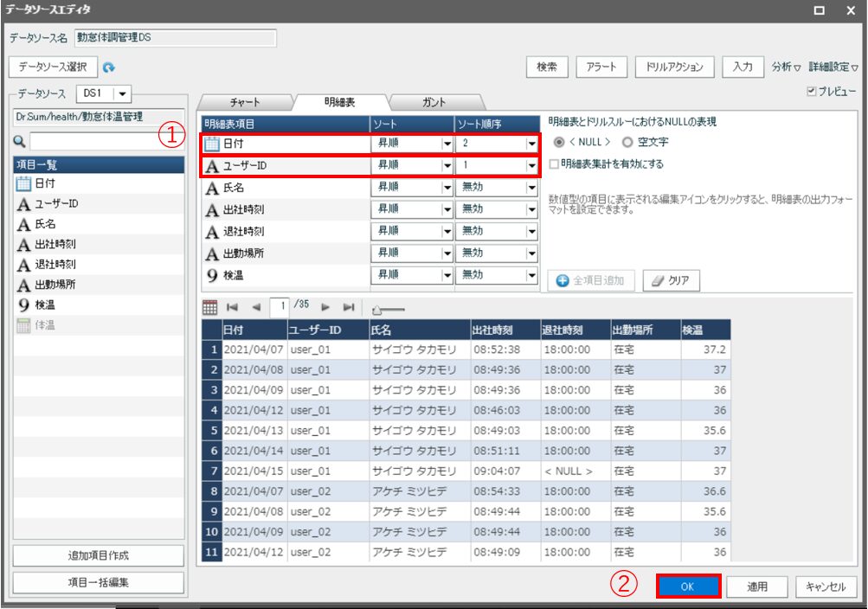Go to the next page of records
868x609 pixels.
326,307
